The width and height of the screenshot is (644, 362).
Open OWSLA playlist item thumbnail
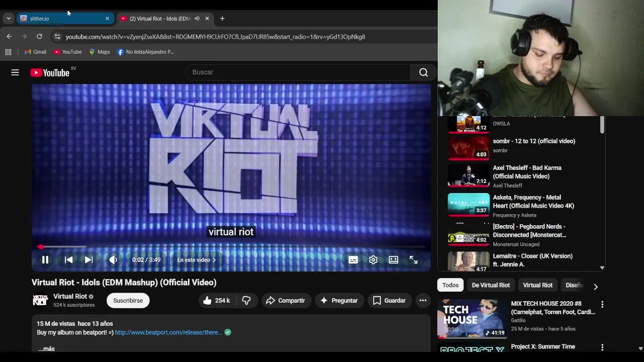pos(468,124)
